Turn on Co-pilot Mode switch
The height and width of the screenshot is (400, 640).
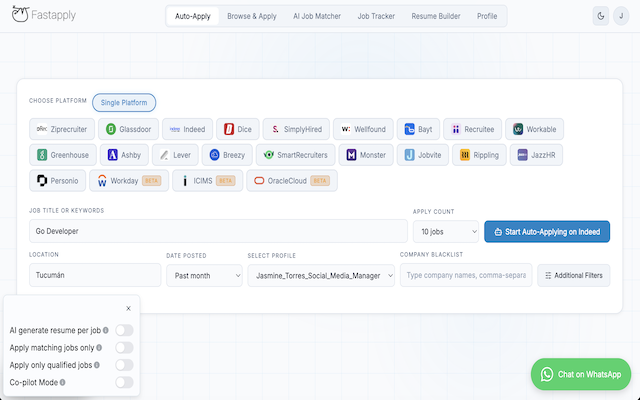coord(124,382)
